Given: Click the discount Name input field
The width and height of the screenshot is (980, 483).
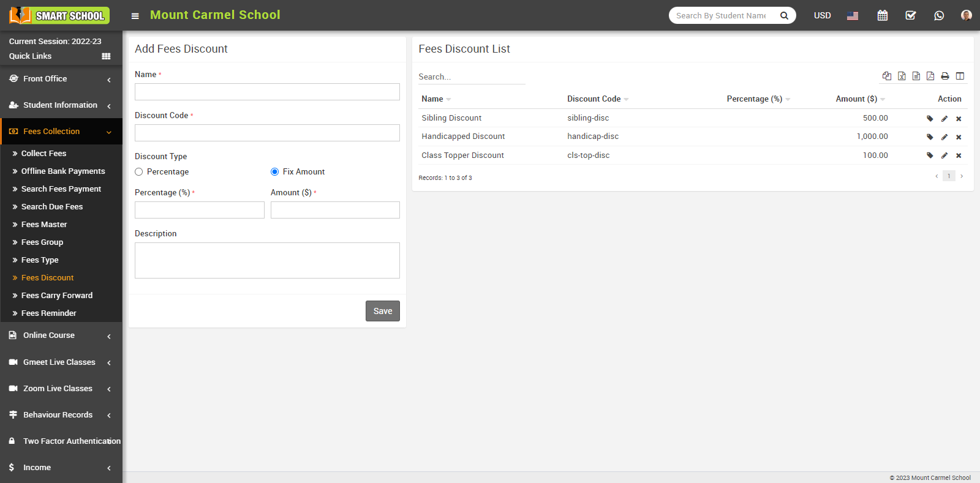Looking at the screenshot, I should tap(267, 92).
